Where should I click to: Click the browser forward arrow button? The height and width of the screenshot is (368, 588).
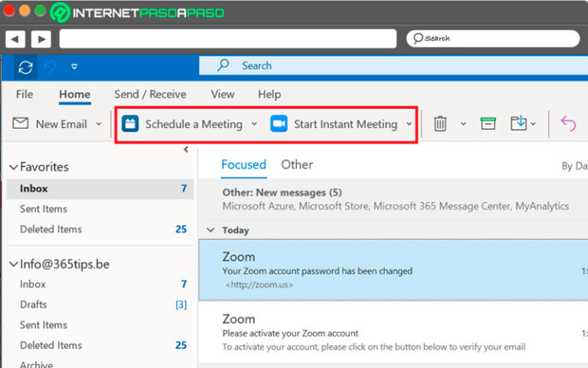41,39
